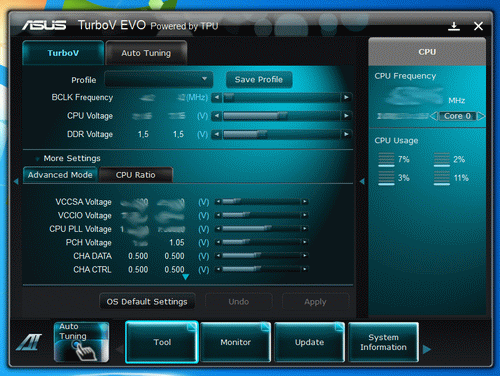Image resolution: width=500 pixels, height=376 pixels.
Task: Minimize TurboV EVO to tray icon
Action: click(454, 26)
